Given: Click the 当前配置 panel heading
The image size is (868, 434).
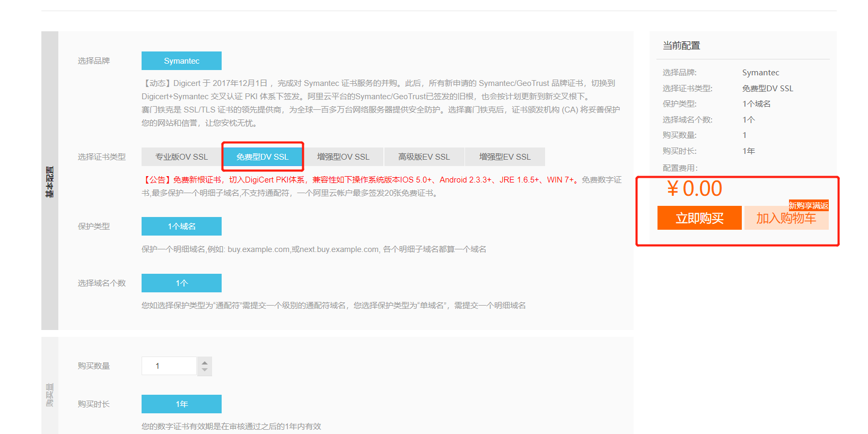Looking at the screenshot, I should [681, 46].
